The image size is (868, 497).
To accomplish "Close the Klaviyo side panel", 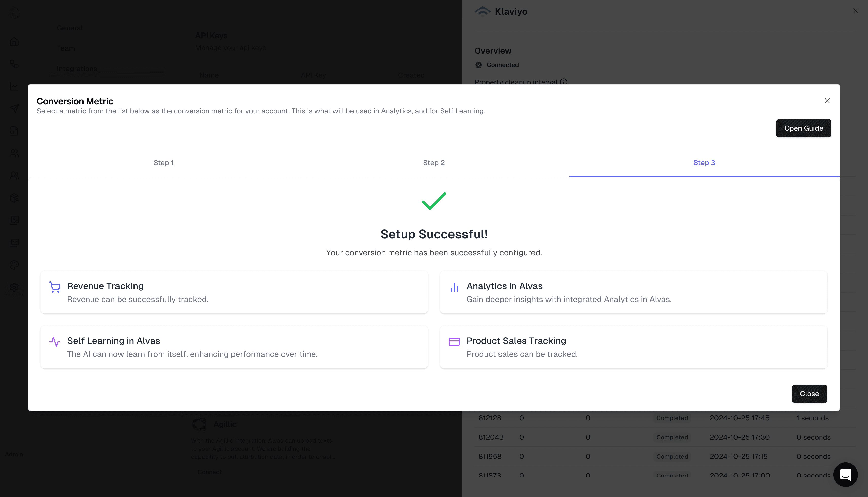I will coord(855,11).
